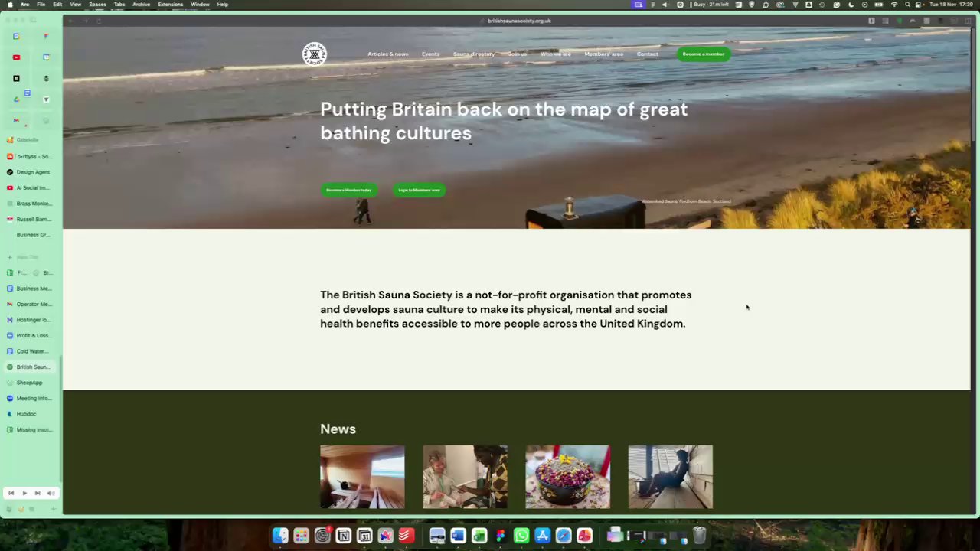Open the two people news thumbnail

[x=465, y=477]
